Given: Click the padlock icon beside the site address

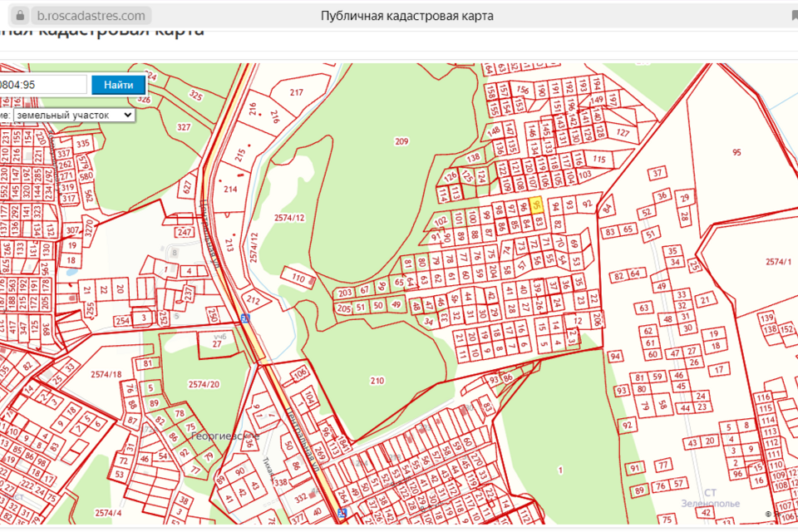Looking at the screenshot, I should pyautogui.click(x=20, y=16).
